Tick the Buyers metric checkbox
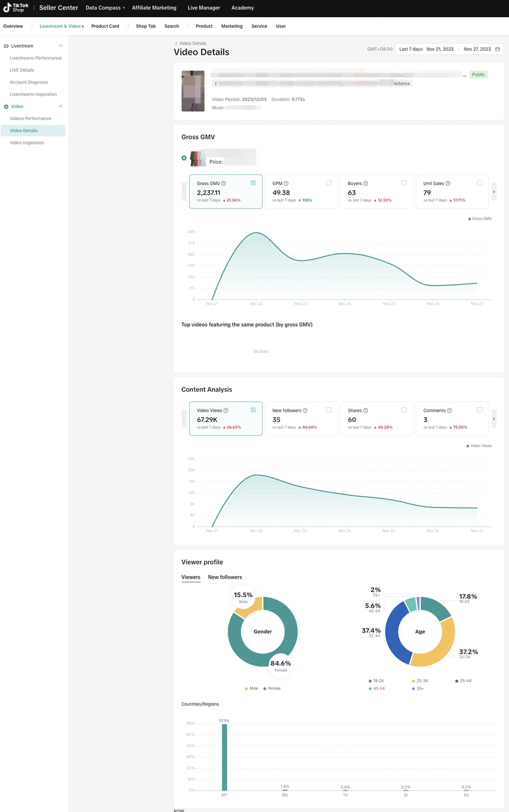 (404, 183)
